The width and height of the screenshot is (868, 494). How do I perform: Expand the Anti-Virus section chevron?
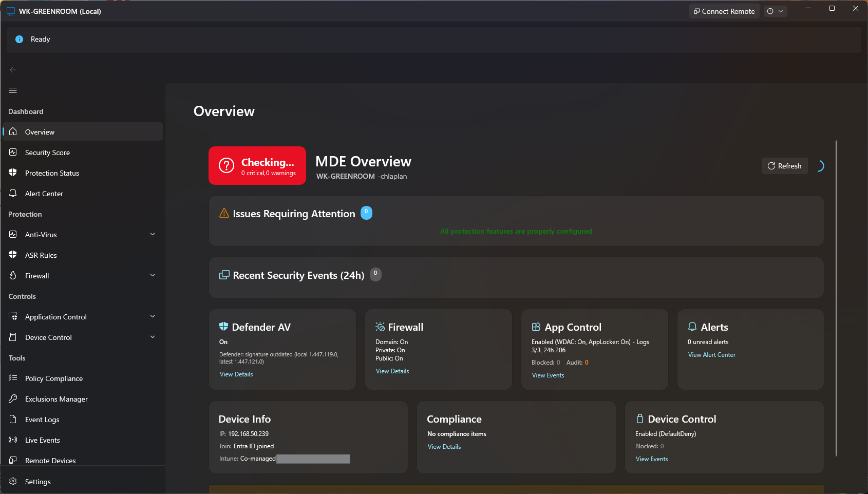[153, 234]
